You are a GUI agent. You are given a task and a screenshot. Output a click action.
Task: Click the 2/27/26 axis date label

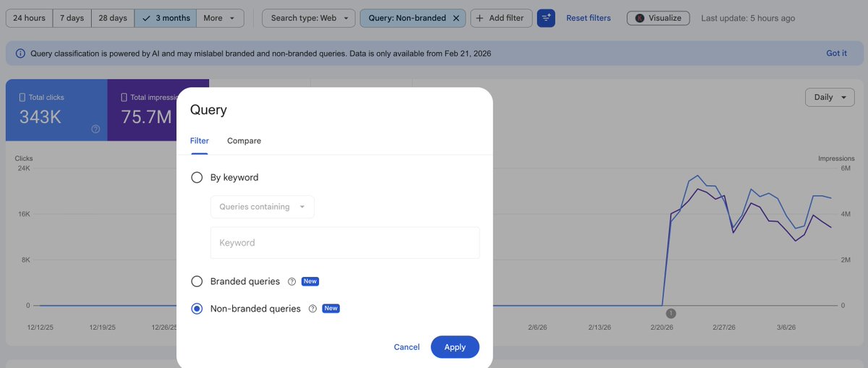point(724,327)
